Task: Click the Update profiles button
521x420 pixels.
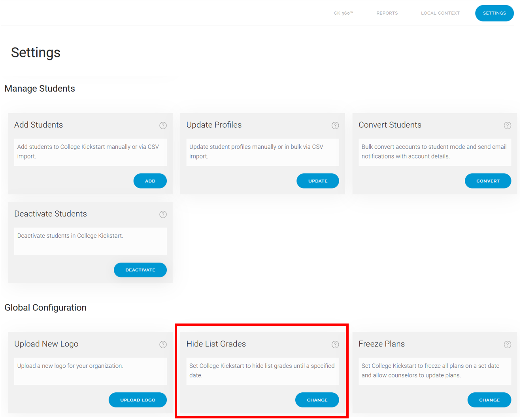Action: 318,181
